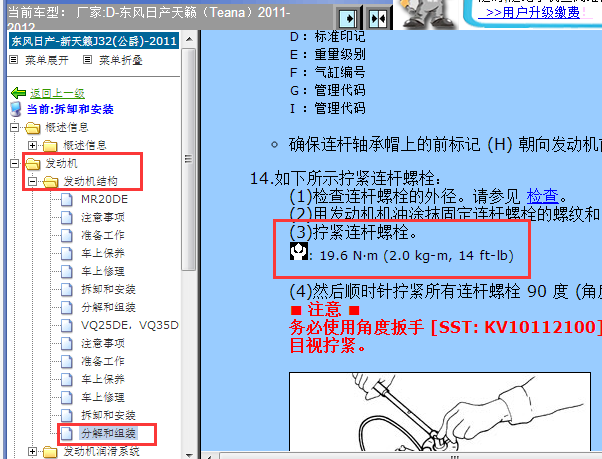Click 菜单展开 to expand the menu
The height and width of the screenshot is (459, 602).
(x=47, y=60)
